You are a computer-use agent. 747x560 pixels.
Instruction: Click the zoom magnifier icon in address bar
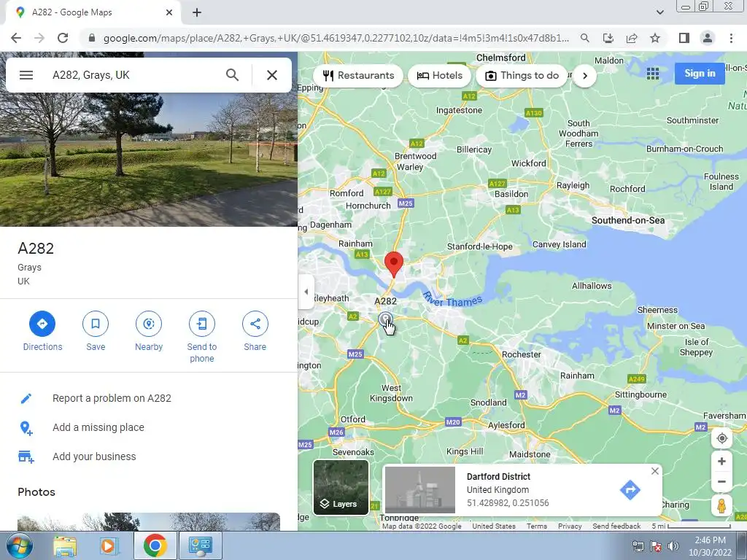[x=585, y=38]
